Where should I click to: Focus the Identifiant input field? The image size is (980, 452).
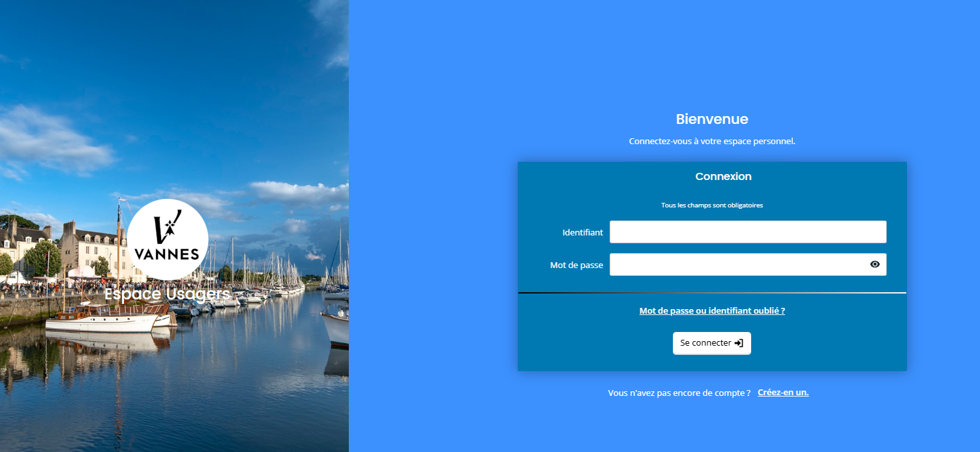[747, 232]
